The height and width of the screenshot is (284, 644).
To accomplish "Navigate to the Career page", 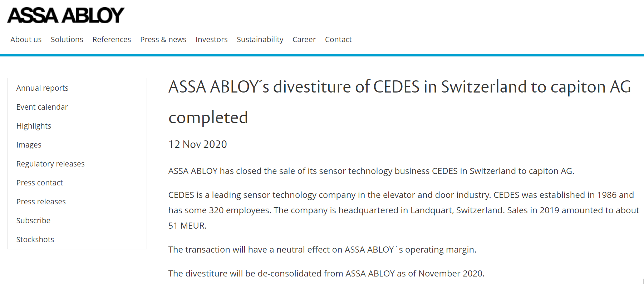I will pos(304,39).
